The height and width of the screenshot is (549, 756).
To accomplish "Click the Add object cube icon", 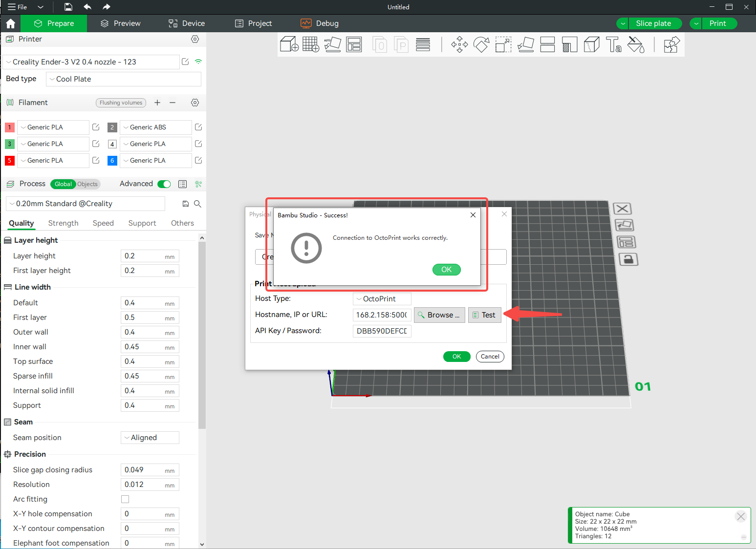I will [x=289, y=44].
